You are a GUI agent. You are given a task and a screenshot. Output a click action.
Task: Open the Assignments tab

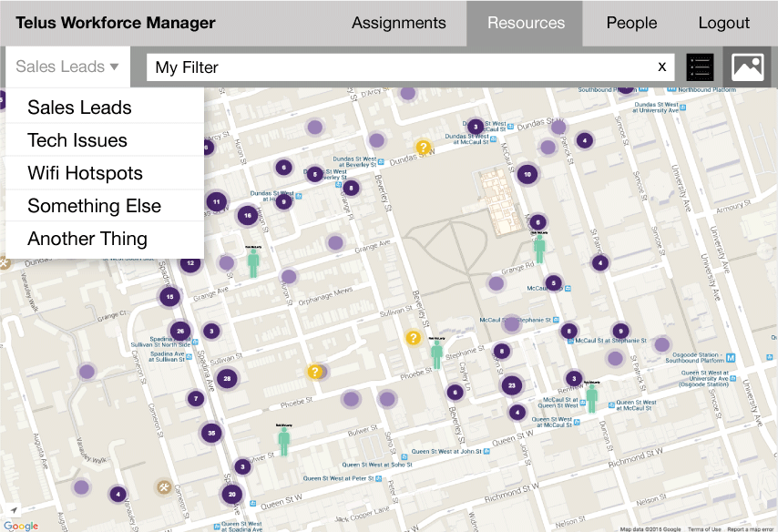[398, 23]
